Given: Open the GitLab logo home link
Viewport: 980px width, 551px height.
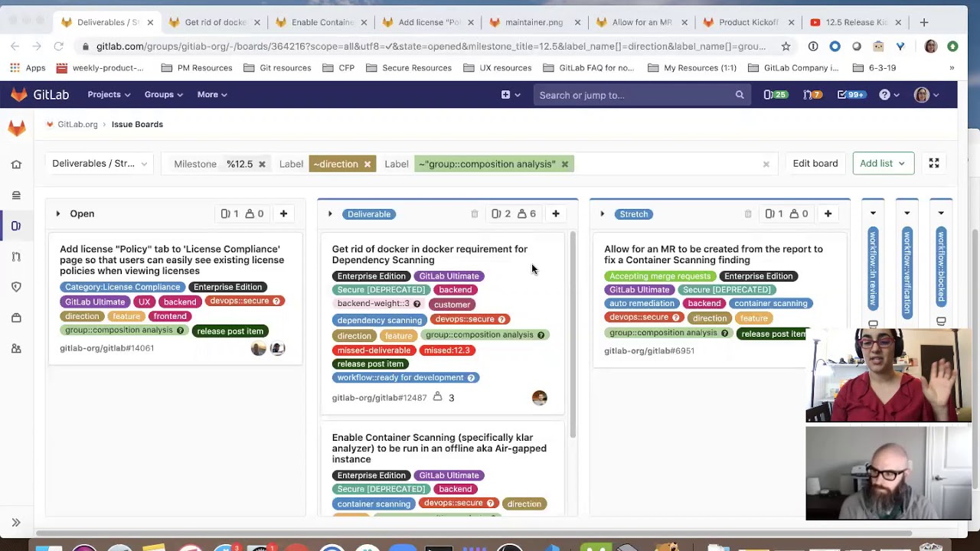Looking at the screenshot, I should coord(39,95).
